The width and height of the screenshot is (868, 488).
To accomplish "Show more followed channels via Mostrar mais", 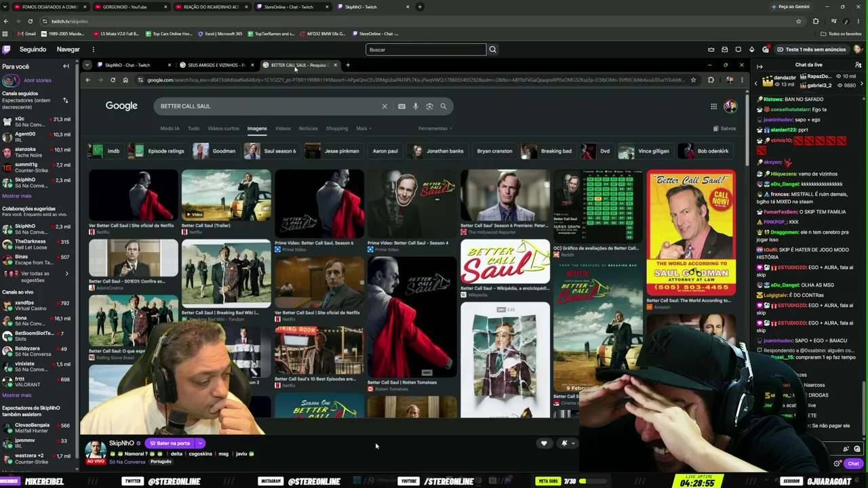I will click(x=17, y=196).
